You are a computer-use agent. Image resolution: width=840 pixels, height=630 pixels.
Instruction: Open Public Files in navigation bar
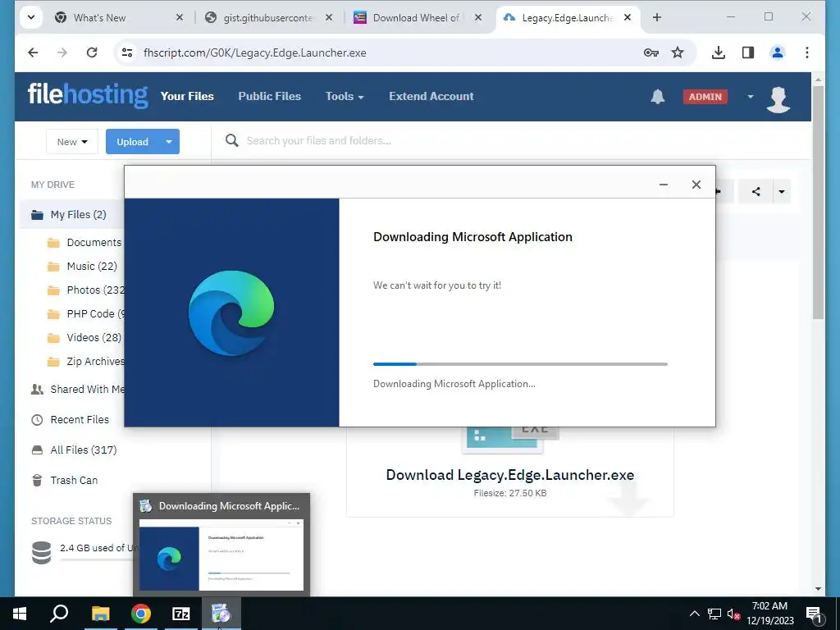(269, 97)
